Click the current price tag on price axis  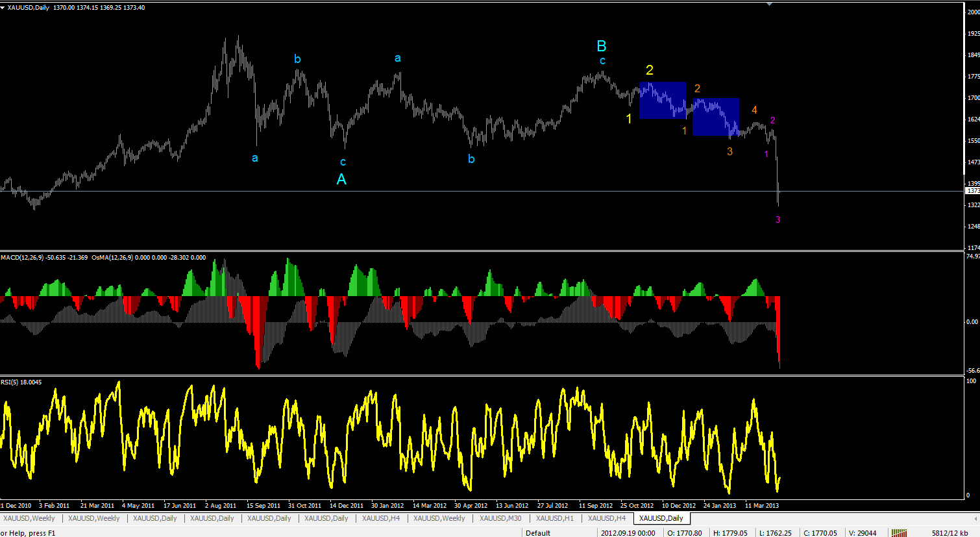(973, 191)
